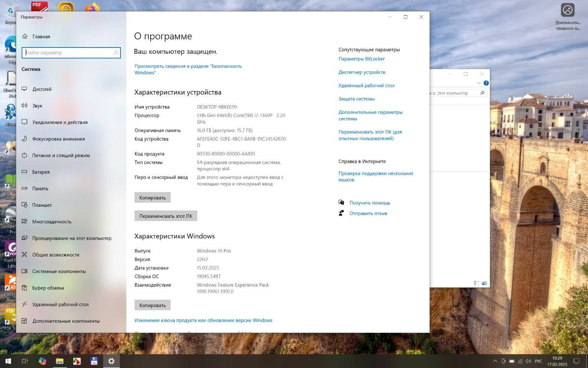This screenshot has height=368, width=588.
Task: Open Диспетчер устройств link
Action: (362, 72)
